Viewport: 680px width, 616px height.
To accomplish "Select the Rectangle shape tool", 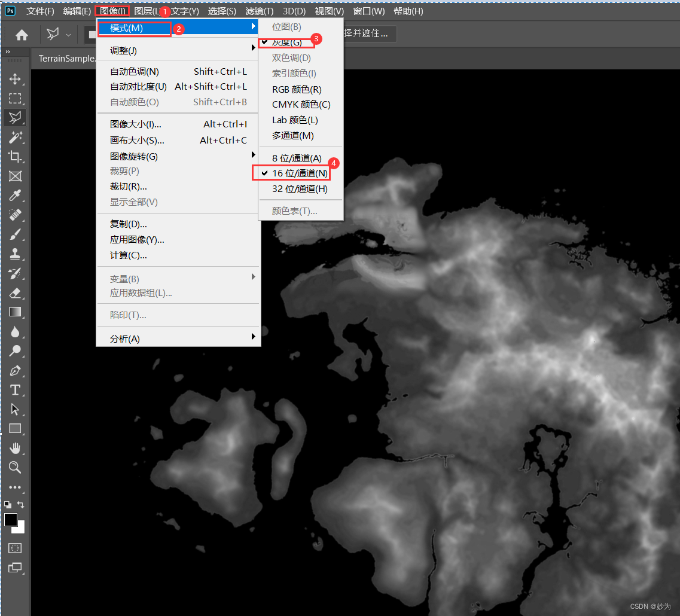I will pyautogui.click(x=15, y=429).
